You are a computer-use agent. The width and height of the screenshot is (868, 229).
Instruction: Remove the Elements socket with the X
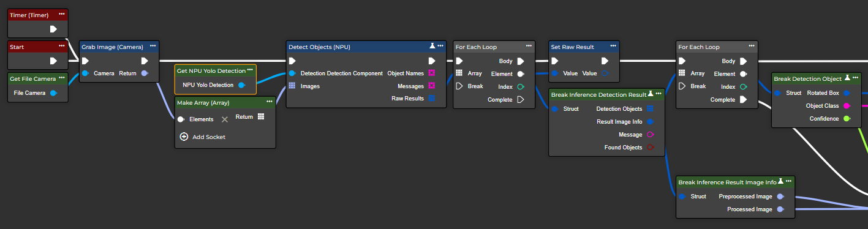pyautogui.click(x=225, y=119)
